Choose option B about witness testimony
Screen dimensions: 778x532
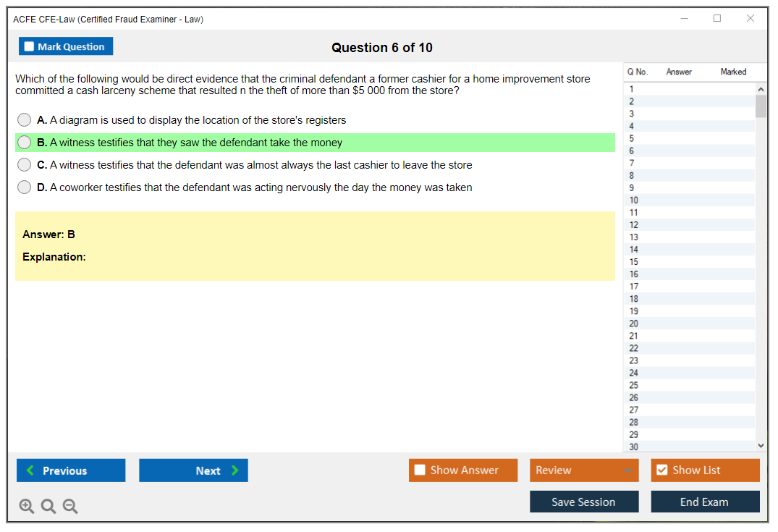coord(25,143)
